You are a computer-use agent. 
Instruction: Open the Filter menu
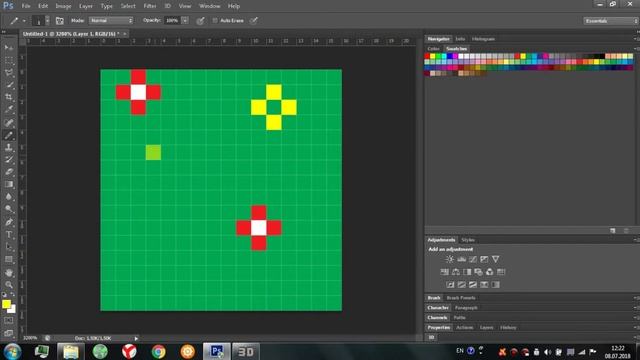point(150,6)
